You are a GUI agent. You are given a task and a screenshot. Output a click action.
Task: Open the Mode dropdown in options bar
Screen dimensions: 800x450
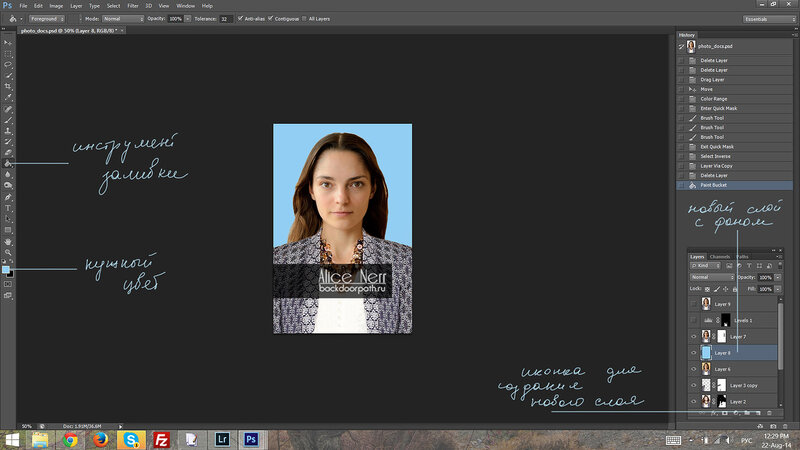click(122, 19)
